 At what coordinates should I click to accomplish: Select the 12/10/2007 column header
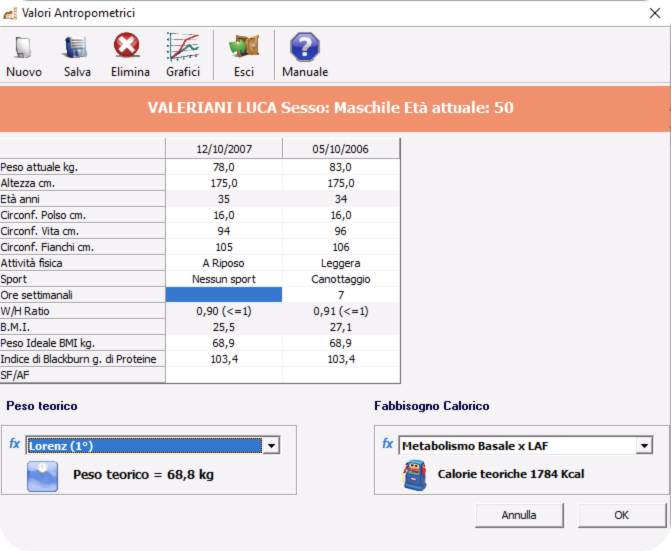pos(224,149)
